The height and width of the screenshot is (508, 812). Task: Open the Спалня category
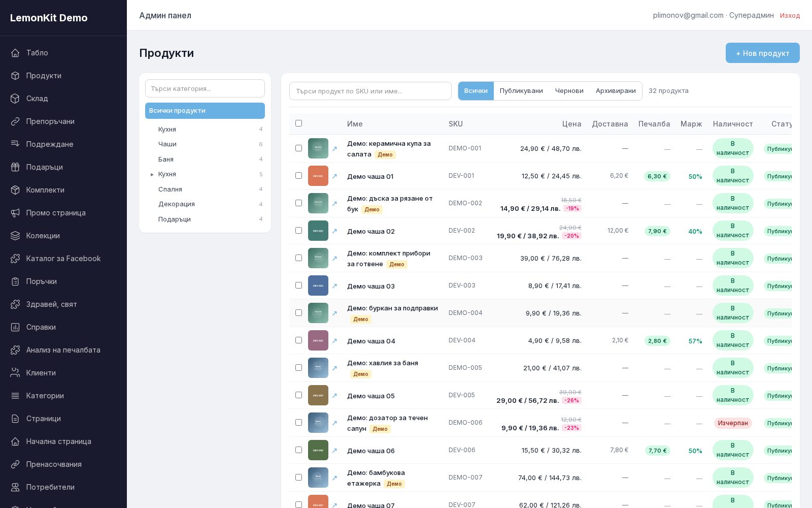coord(205,189)
